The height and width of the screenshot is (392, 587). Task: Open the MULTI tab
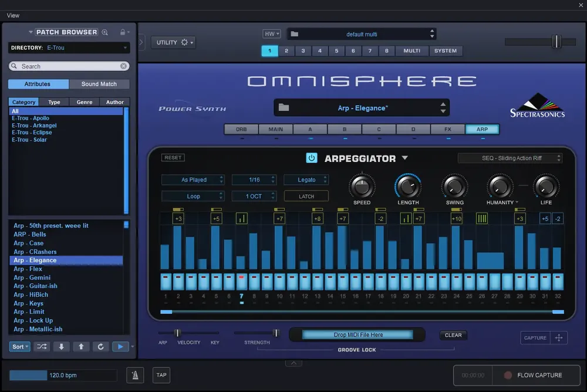click(x=412, y=51)
